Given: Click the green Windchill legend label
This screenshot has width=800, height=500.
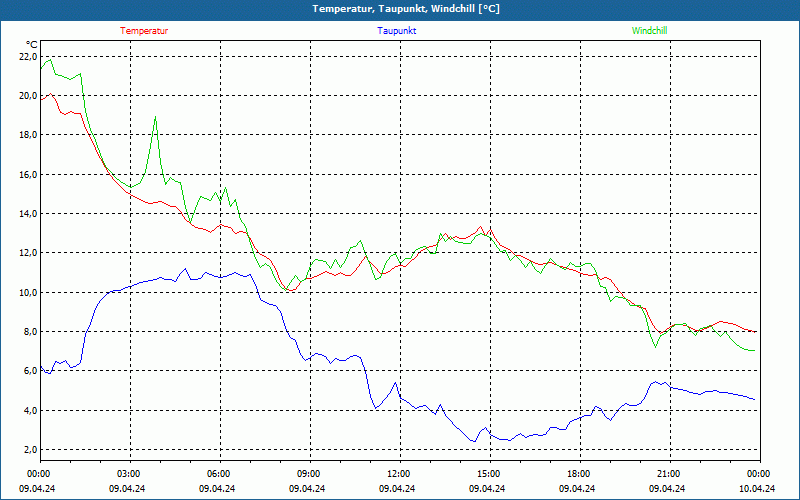Looking at the screenshot, I should pos(649,31).
